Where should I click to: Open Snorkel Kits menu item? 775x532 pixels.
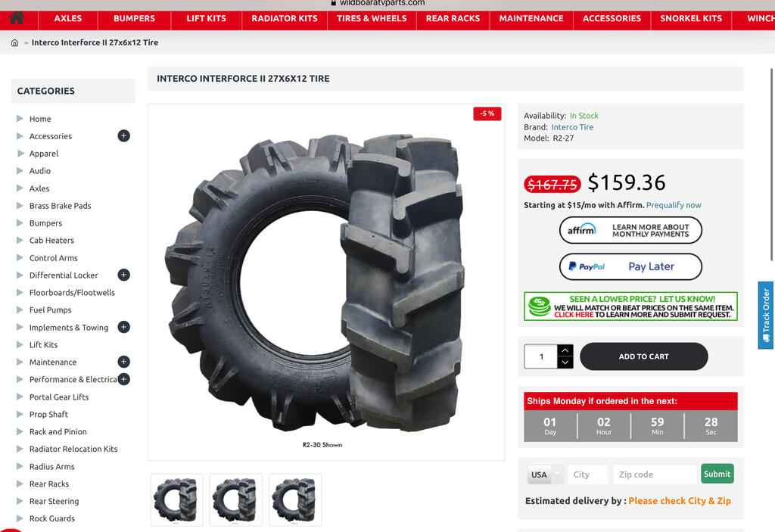[x=690, y=19]
